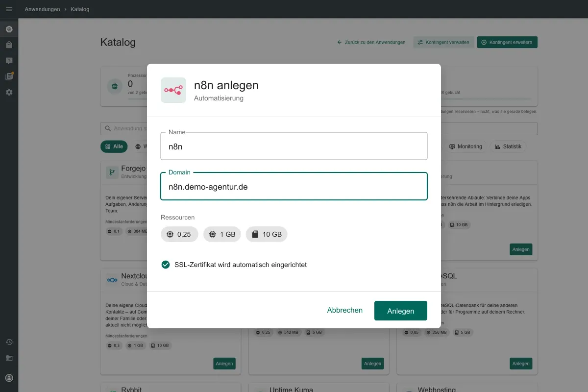The height and width of the screenshot is (392, 588).
Task: Click the 0,25 CPU resource chip
Action: pyautogui.click(x=179, y=234)
